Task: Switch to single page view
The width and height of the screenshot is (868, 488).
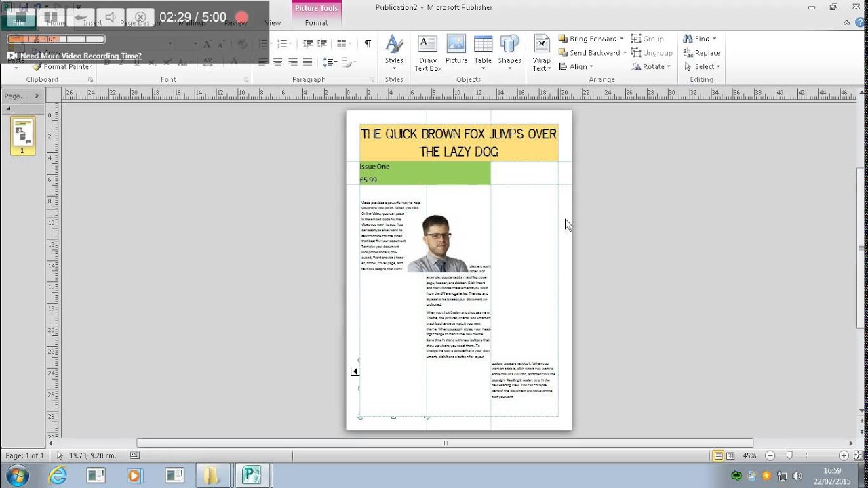Action: 718,455
